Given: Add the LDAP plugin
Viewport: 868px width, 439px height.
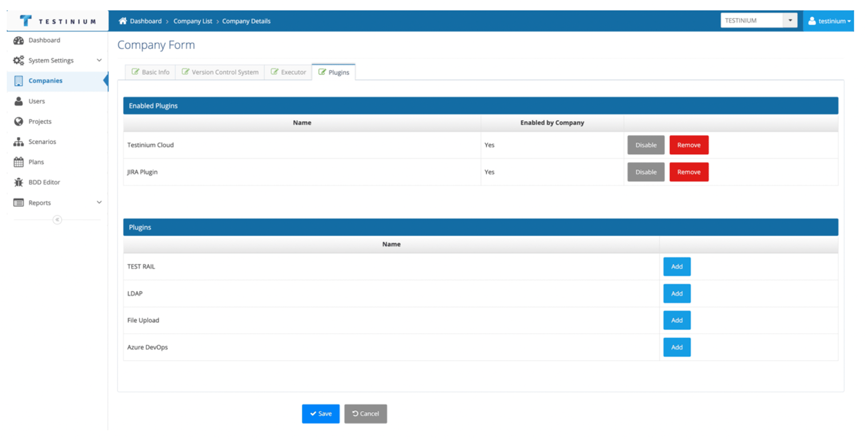Looking at the screenshot, I should pos(677,293).
